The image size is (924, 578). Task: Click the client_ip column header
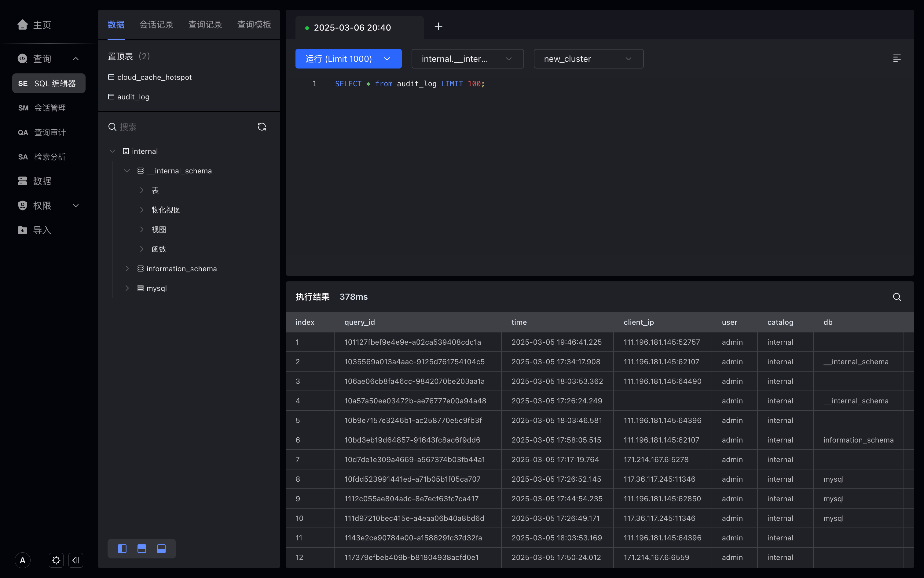[x=638, y=322]
